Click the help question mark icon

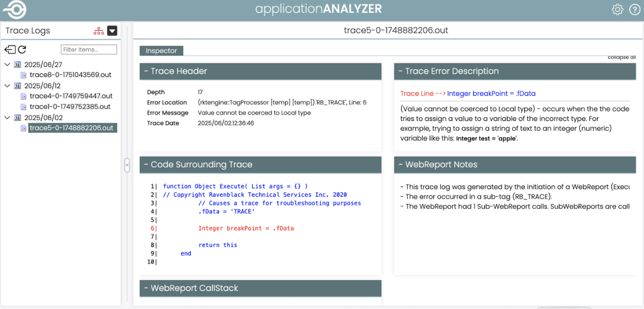click(634, 10)
